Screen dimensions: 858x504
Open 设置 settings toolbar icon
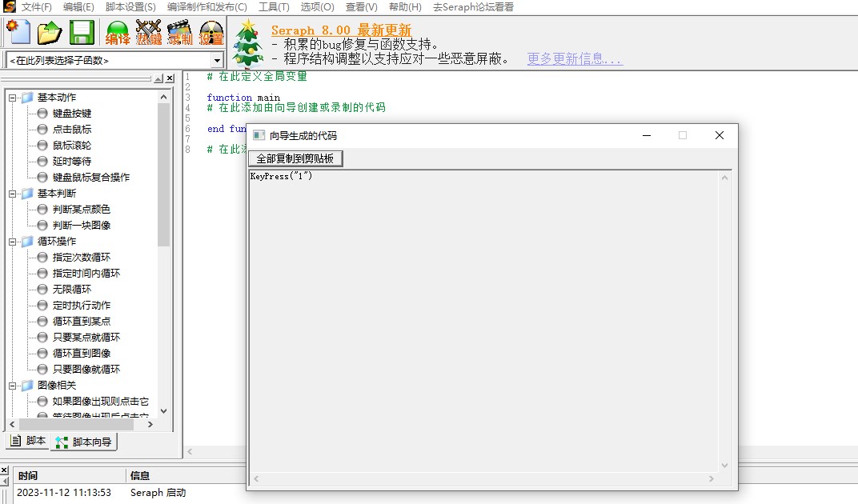point(211,32)
